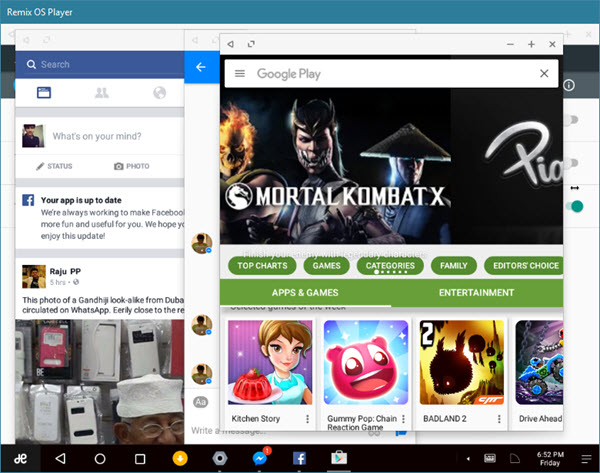
Task: Open the notification panel lines icon
Action: (x=586, y=459)
